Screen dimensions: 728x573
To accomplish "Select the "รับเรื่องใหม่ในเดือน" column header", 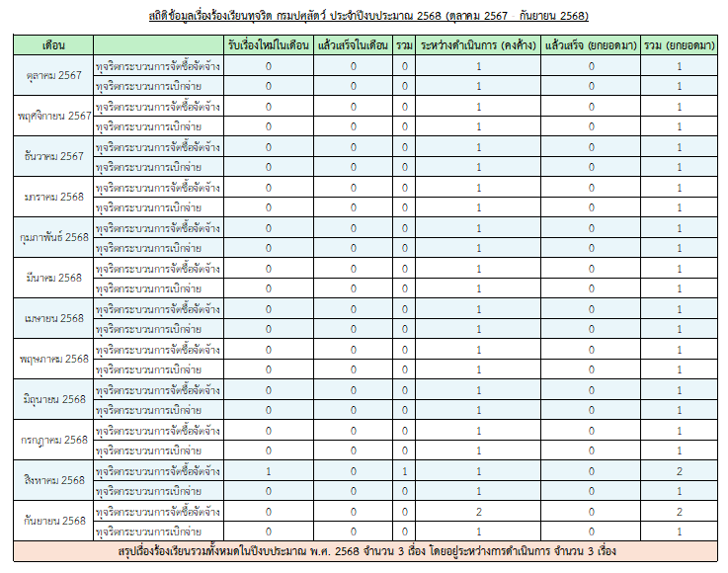I will [269, 45].
